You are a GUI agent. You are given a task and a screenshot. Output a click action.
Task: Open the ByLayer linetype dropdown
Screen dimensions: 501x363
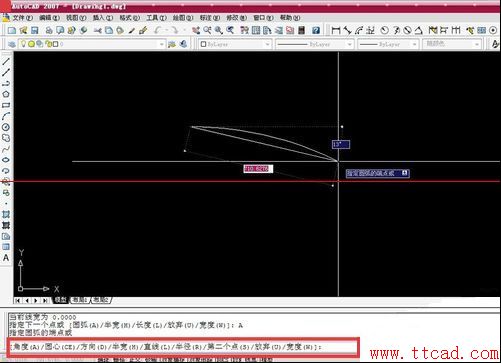point(314,44)
